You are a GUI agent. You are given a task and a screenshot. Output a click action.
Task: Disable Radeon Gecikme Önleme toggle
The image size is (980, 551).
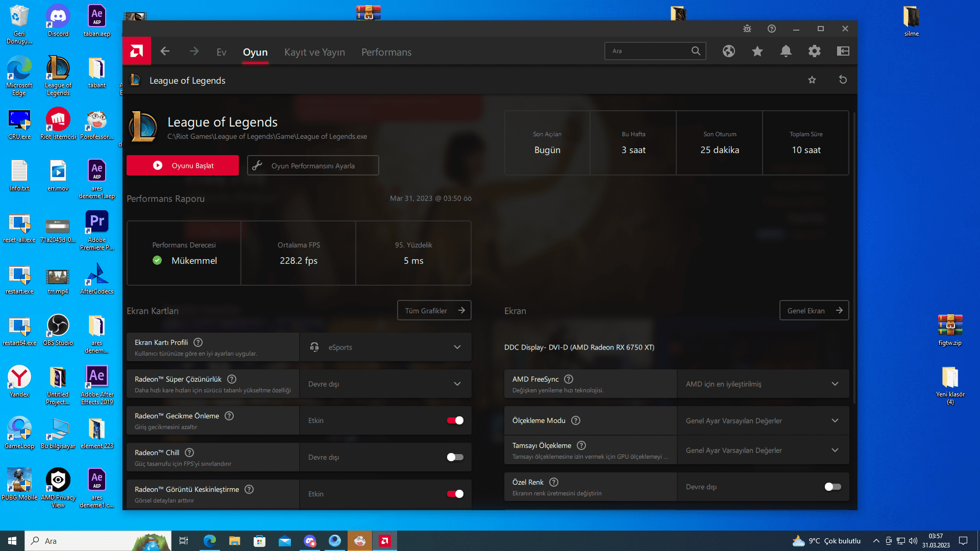[455, 420]
